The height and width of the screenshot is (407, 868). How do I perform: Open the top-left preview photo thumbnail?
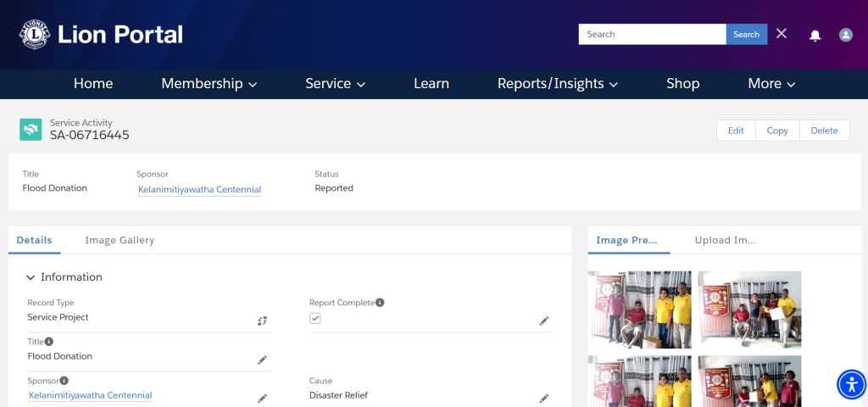point(639,309)
